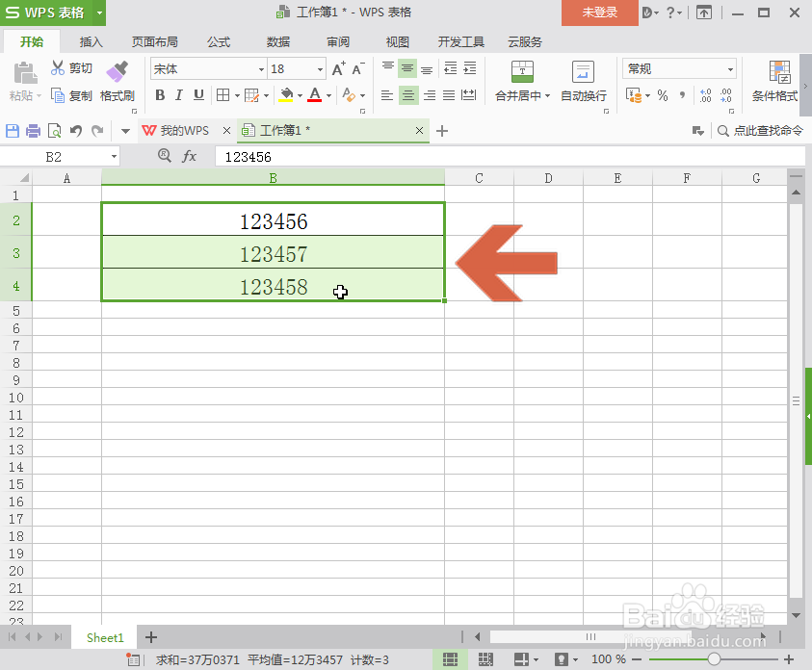Toggle align text left
812x670 pixels.
point(387,95)
